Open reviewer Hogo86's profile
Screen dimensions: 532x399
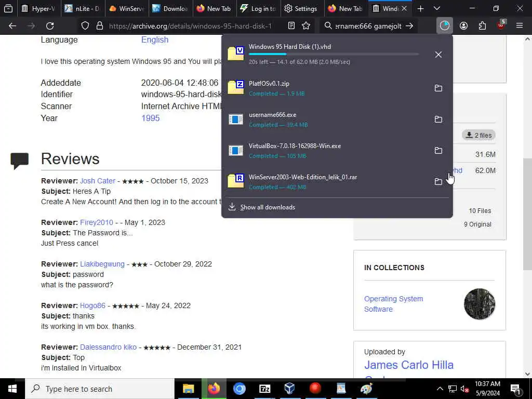[x=92, y=305]
